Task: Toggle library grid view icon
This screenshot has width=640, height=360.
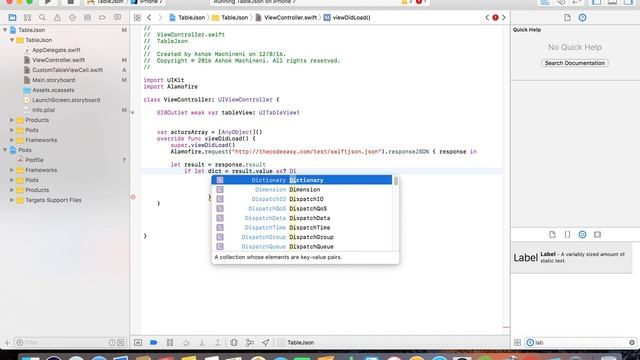Action: 518,342
